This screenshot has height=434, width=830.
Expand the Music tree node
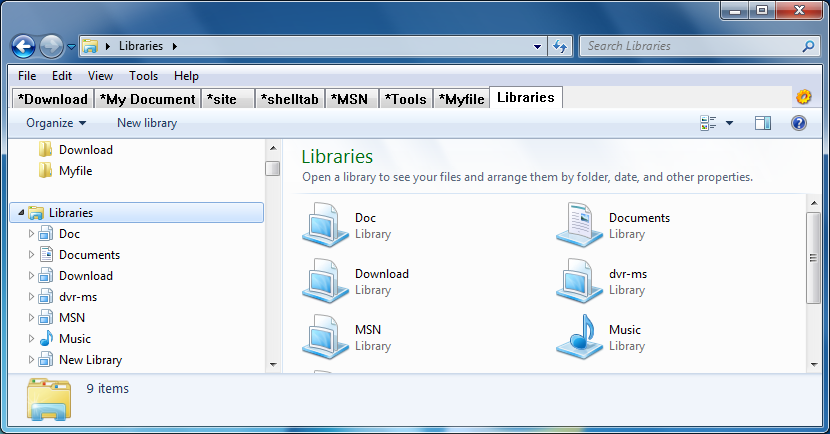coord(31,339)
